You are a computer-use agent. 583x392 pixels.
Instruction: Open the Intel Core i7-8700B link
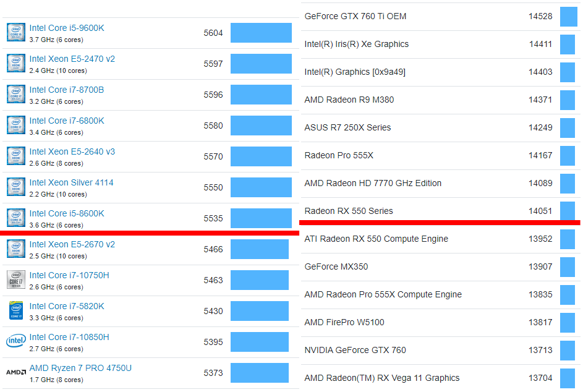(67, 90)
